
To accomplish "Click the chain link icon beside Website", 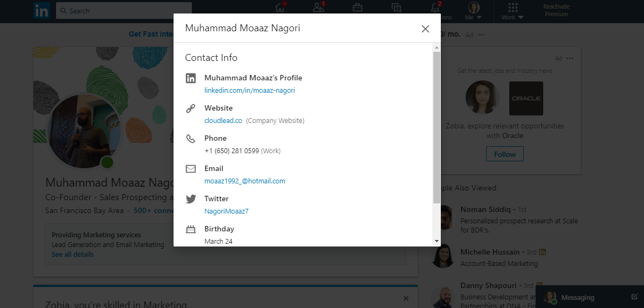I will [191, 108].
